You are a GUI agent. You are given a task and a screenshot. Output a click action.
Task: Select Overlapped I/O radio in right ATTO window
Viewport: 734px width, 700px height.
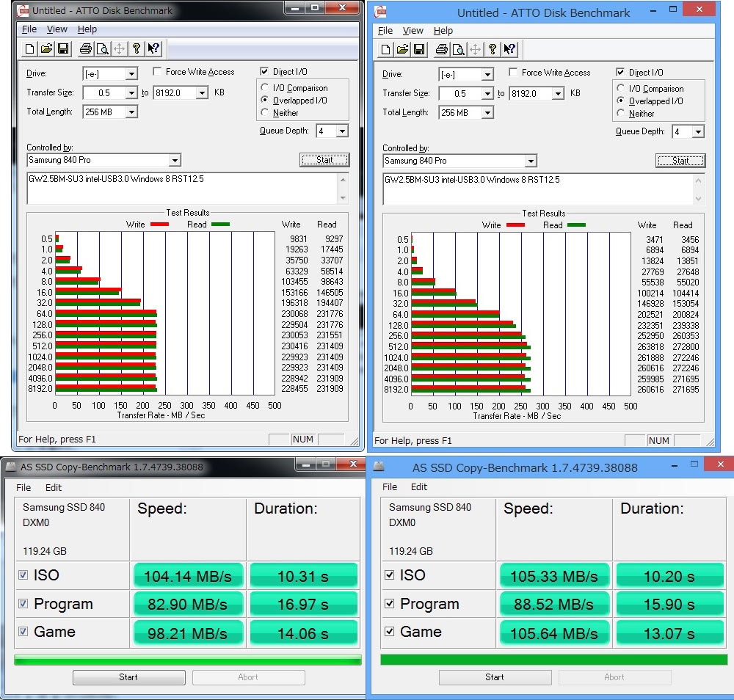(x=621, y=101)
